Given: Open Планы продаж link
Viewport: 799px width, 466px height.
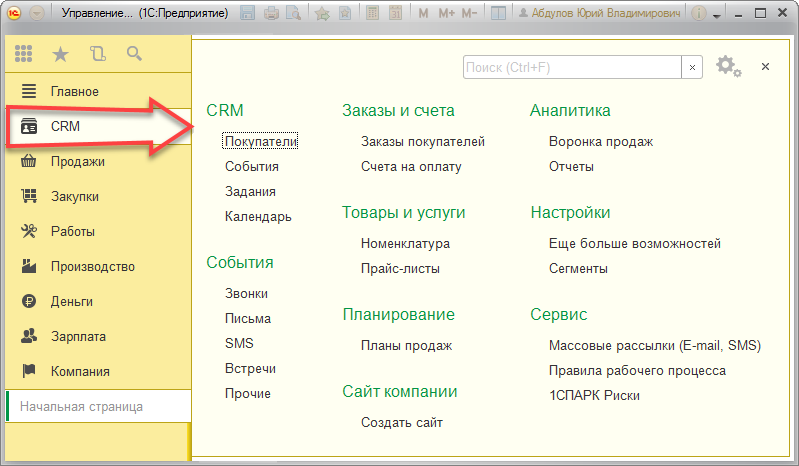Looking at the screenshot, I should (x=406, y=345).
